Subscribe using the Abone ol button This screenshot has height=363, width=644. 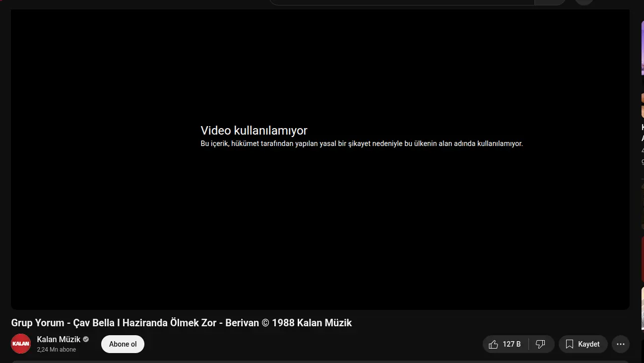tap(123, 344)
